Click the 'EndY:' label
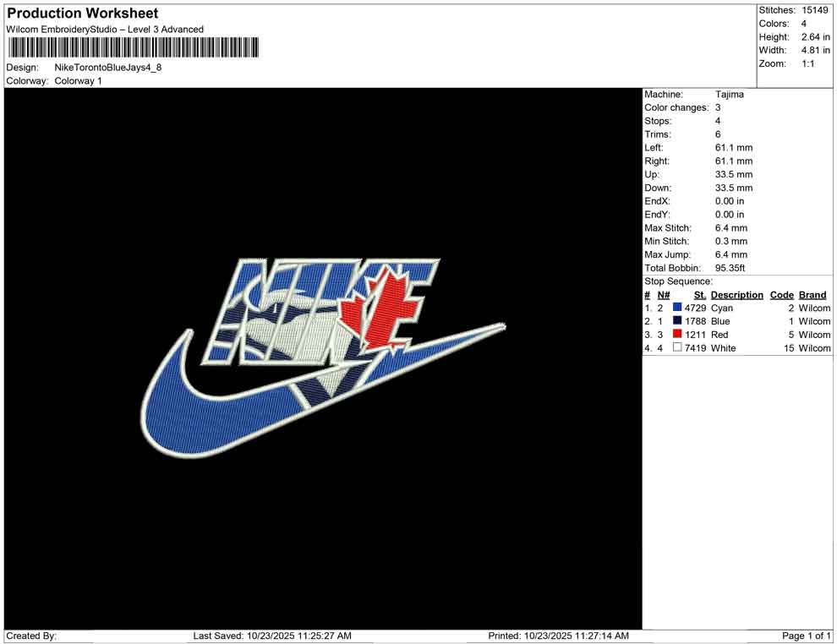This screenshot has width=837, height=644. point(657,215)
